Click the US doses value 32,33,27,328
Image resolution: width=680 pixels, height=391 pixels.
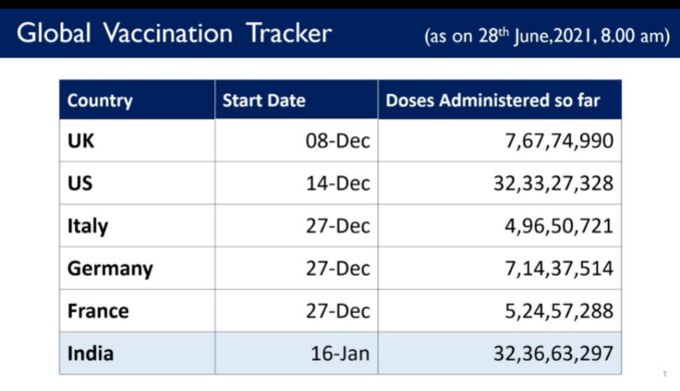(x=553, y=183)
